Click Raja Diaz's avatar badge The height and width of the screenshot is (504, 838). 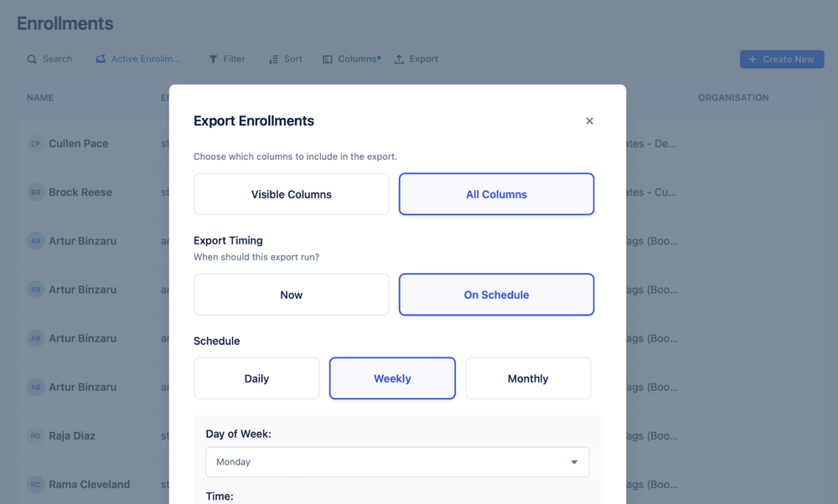point(34,435)
